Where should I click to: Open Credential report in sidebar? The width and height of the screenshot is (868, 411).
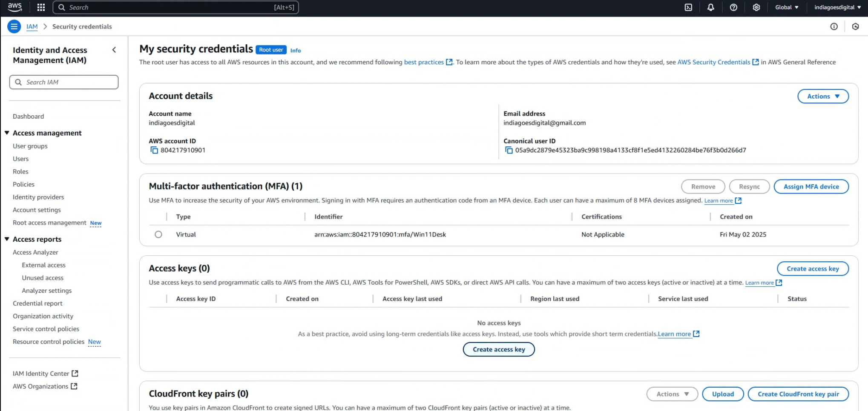coord(37,303)
